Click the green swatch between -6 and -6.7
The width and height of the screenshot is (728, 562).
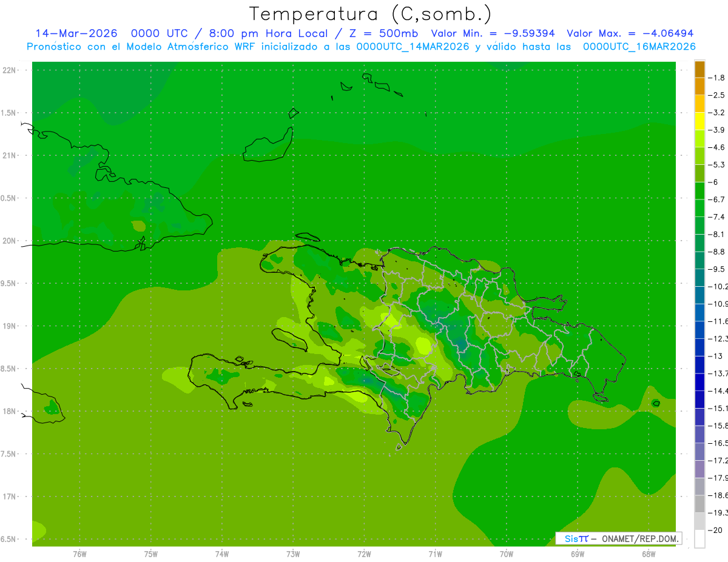pyautogui.click(x=699, y=191)
